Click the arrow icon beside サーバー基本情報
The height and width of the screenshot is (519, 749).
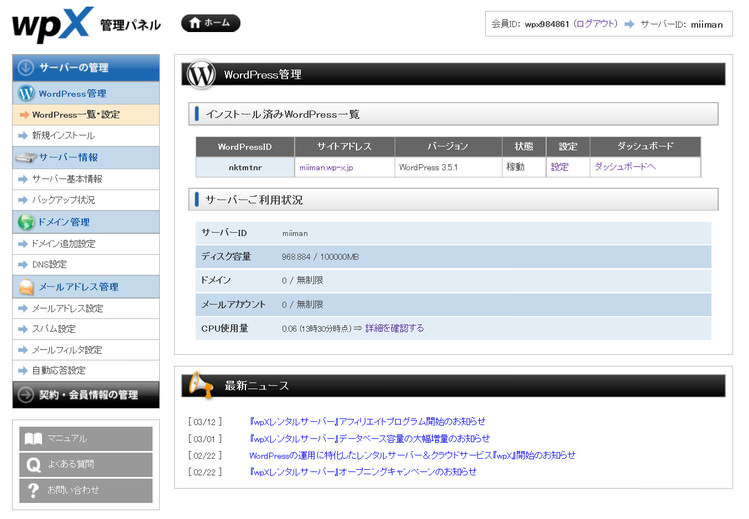[22, 179]
